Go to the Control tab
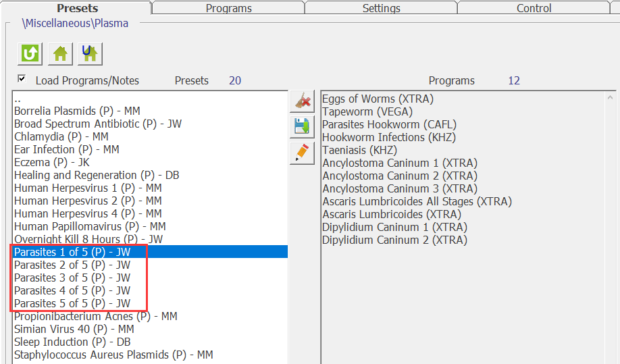The width and height of the screenshot is (620, 364). [x=534, y=8]
